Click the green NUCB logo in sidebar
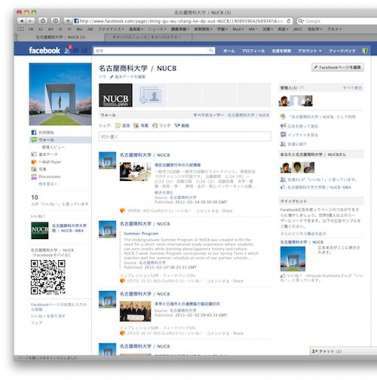The width and height of the screenshot is (377, 380). coord(40,230)
